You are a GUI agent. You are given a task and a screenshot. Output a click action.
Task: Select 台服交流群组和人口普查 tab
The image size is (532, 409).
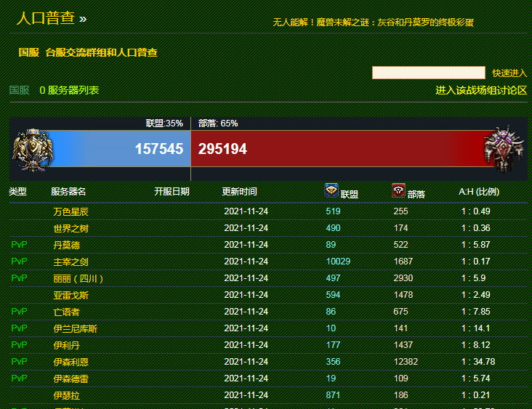(x=102, y=52)
